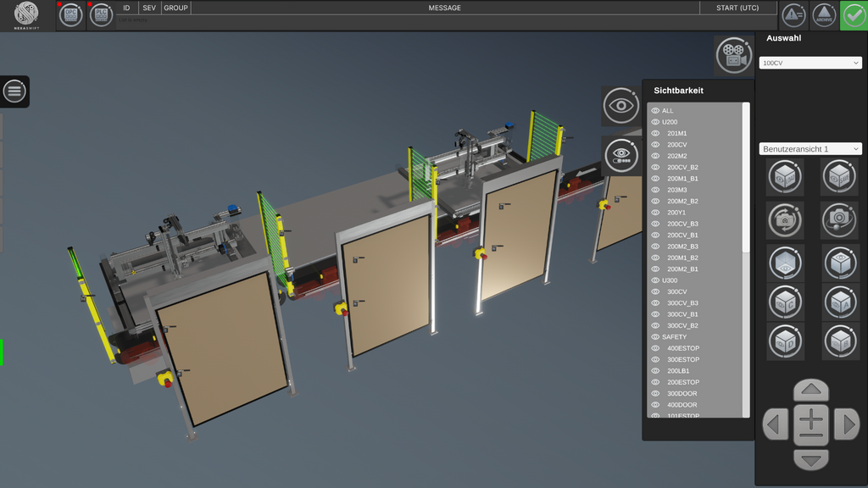Screen dimensions: 868x488
Task: Select 200M1_B2 in visibility list
Action: click(x=682, y=258)
